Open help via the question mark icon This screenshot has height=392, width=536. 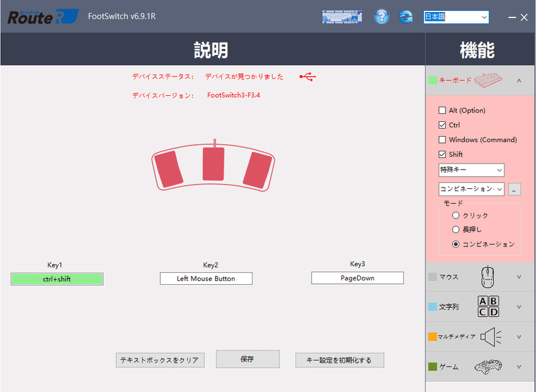pyautogui.click(x=381, y=17)
